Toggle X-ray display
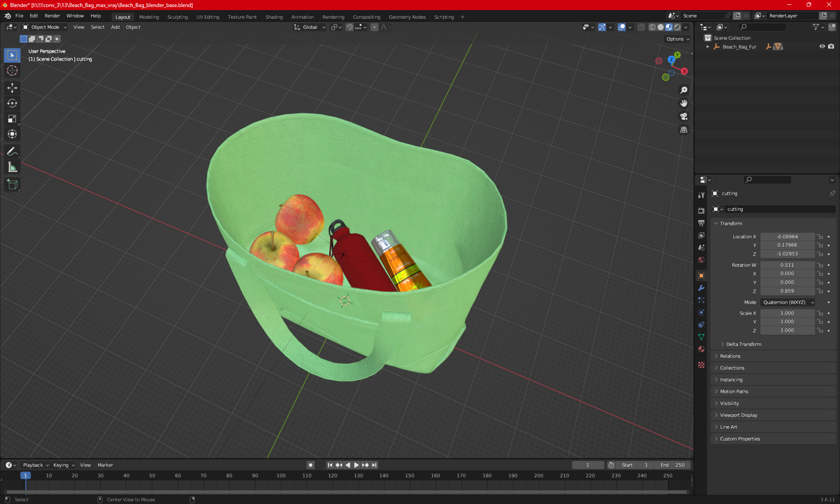The width and height of the screenshot is (840, 504). [641, 27]
